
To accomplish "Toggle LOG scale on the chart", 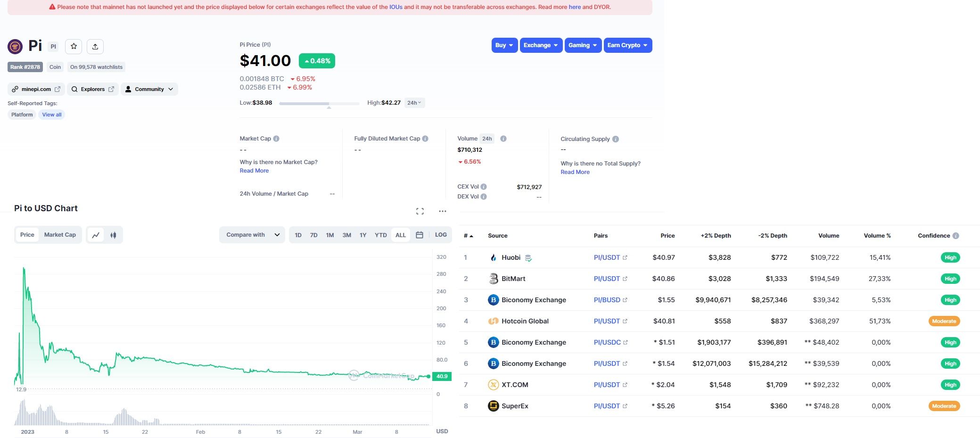I will [441, 235].
